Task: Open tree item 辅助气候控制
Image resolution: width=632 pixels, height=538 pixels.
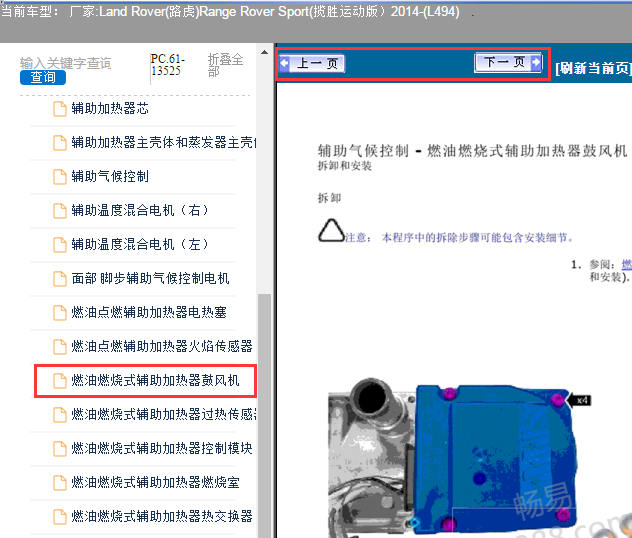Action: point(110,176)
